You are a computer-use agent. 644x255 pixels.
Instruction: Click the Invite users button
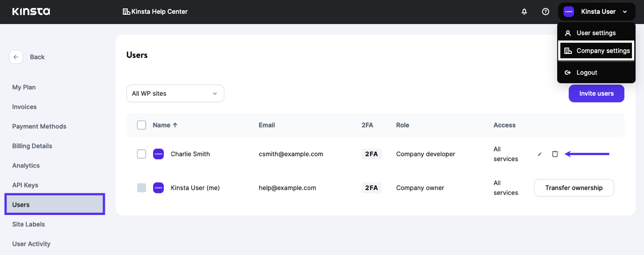point(596,93)
